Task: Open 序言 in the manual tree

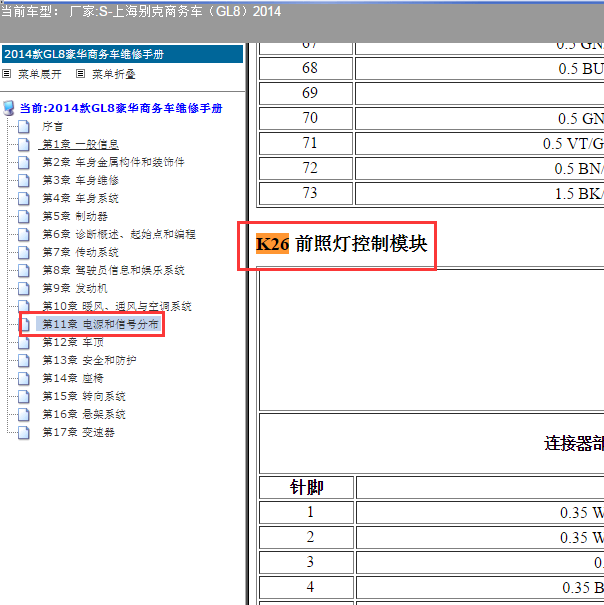Action: point(52,126)
